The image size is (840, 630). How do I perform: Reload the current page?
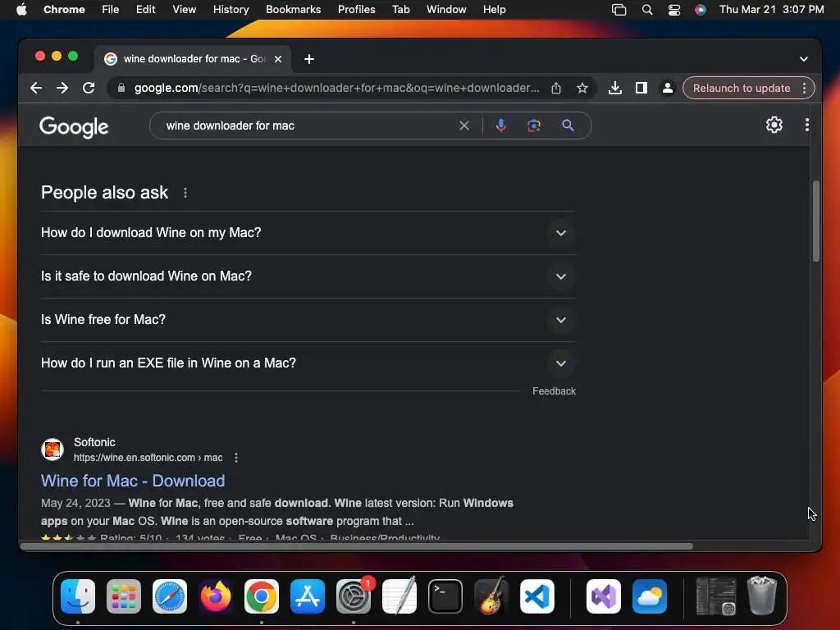[x=89, y=88]
